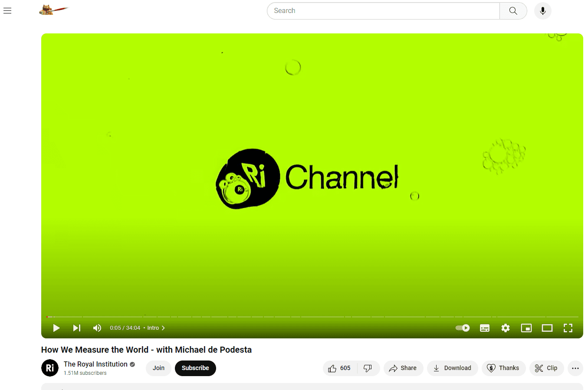
Task: Click into the Search field
Action: point(383,11)
